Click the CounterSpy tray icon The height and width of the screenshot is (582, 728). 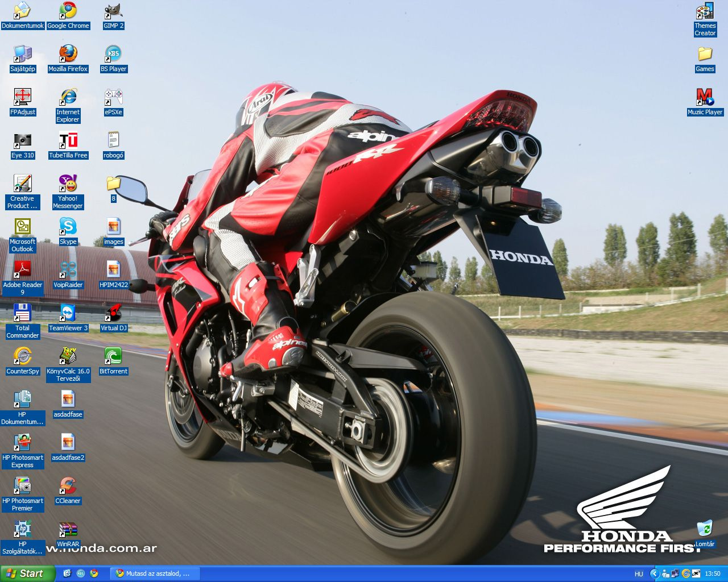686,574
